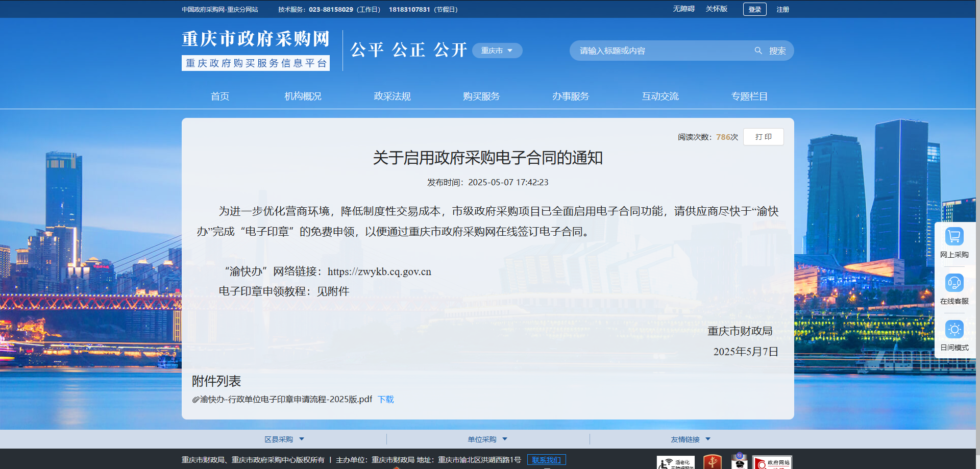980x469 pixels.
Task: Click the 打印 print button
Action: click(763, 137)
